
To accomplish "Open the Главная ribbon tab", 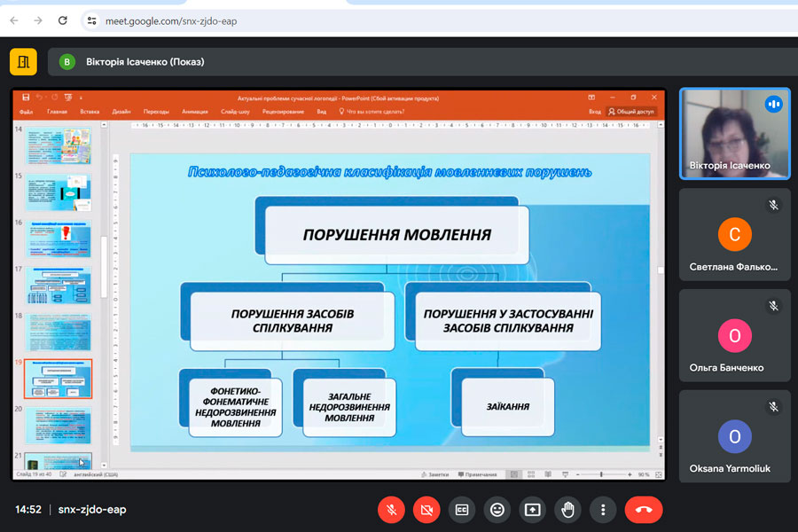I will (x=57, y=112).
